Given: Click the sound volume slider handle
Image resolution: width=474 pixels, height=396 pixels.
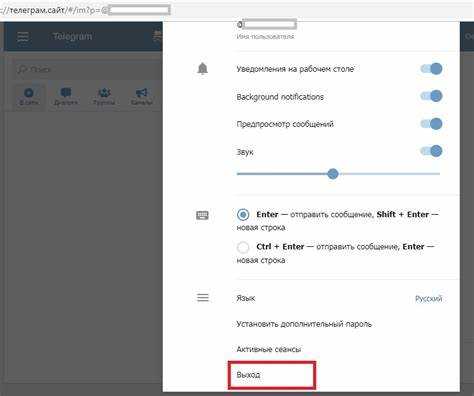Looking at the screenshot, I should (333, 174).
